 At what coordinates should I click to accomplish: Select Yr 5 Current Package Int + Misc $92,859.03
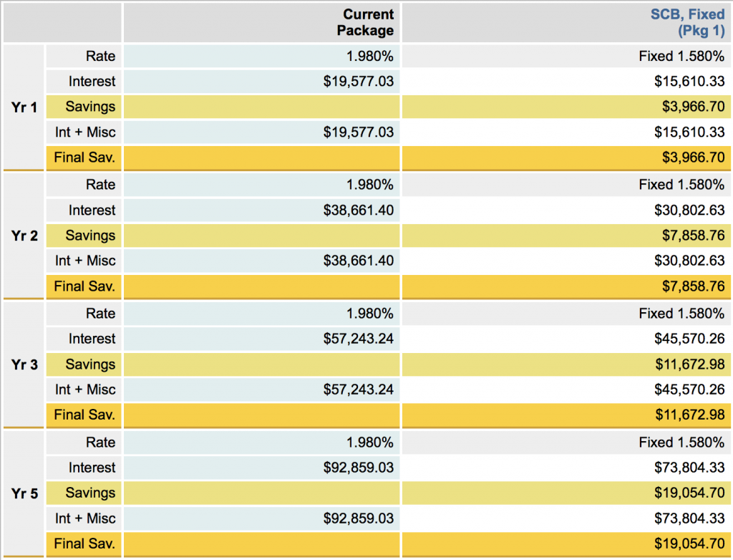pos(359,518)
